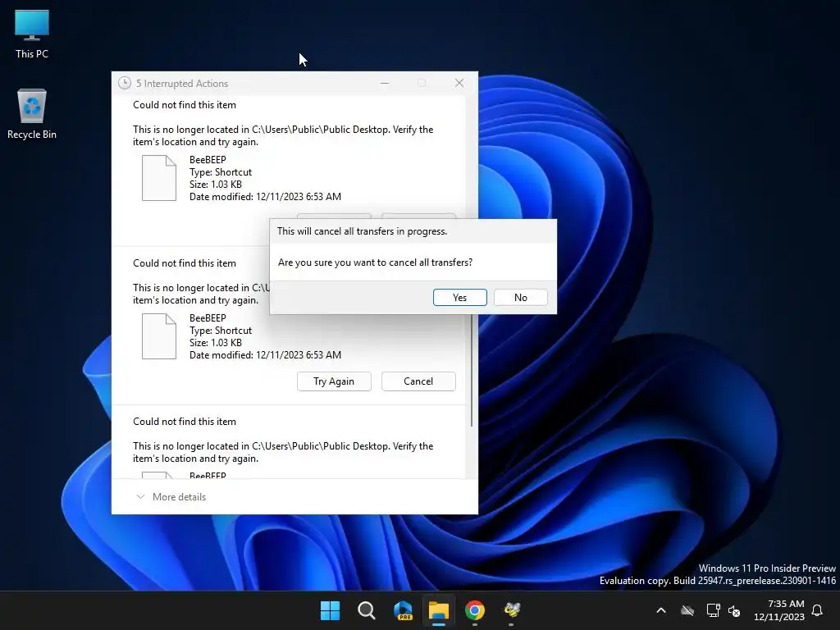Minimize the Interrupted Actions window
This screenshot has width=840, height=630.
[385, 83]
